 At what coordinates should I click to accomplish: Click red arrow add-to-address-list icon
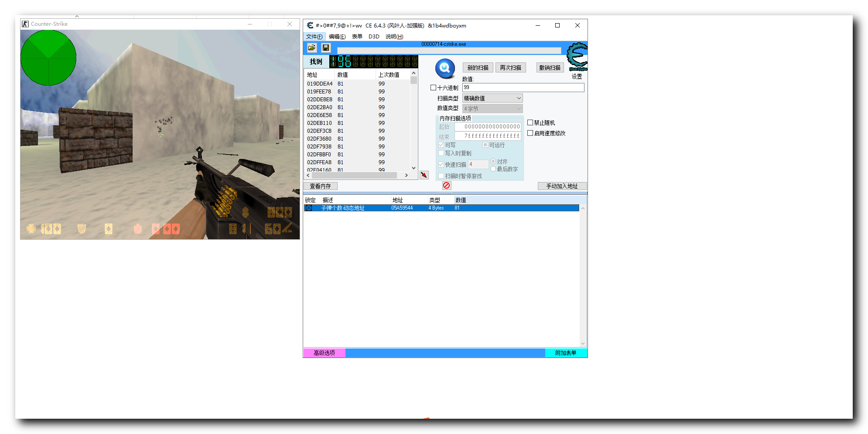424,175
